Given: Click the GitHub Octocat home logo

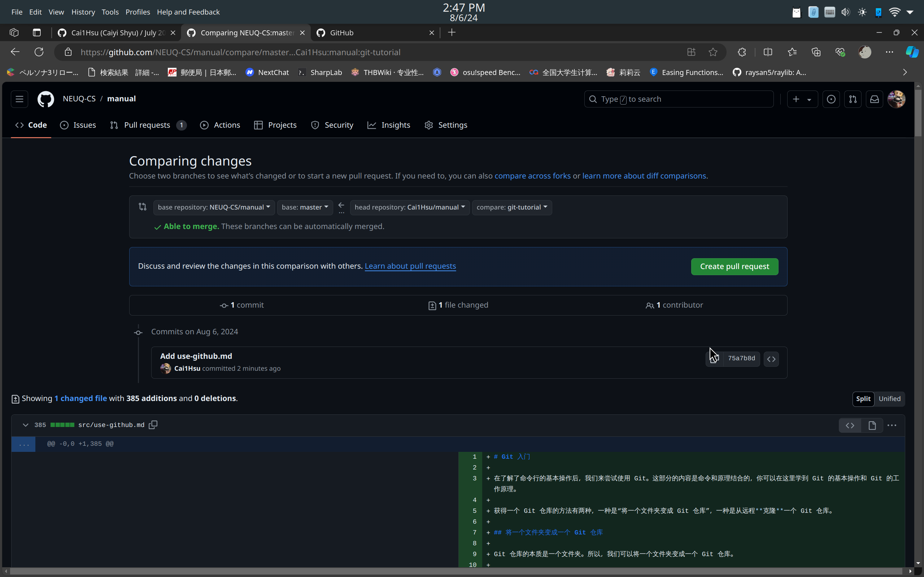Looking at the screenshot, I should (45, 99).
